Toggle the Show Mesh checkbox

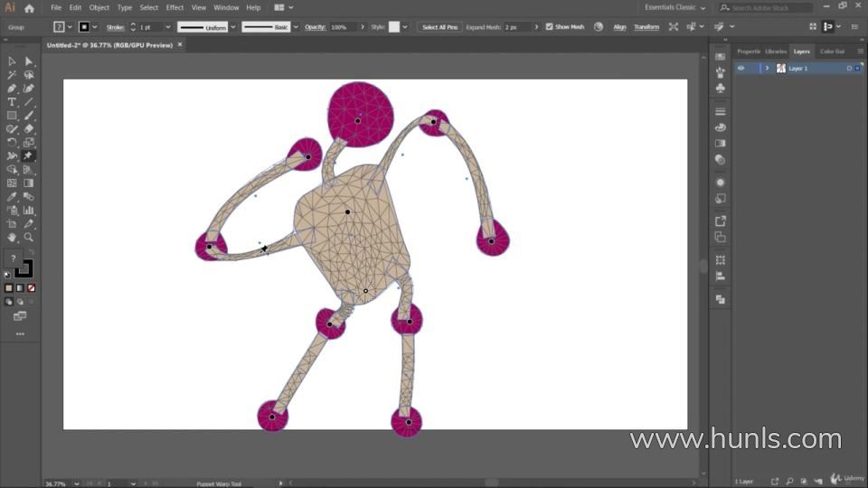549,27
